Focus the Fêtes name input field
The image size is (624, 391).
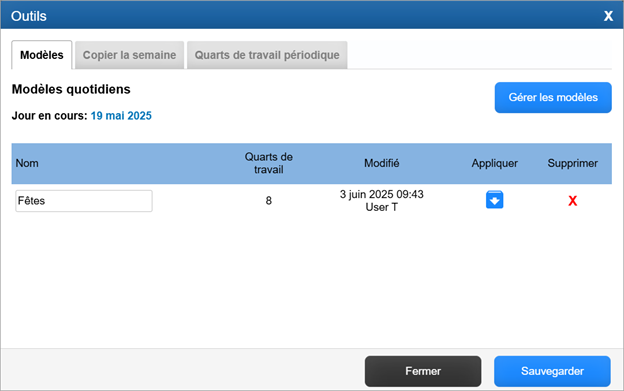(84, 201)
